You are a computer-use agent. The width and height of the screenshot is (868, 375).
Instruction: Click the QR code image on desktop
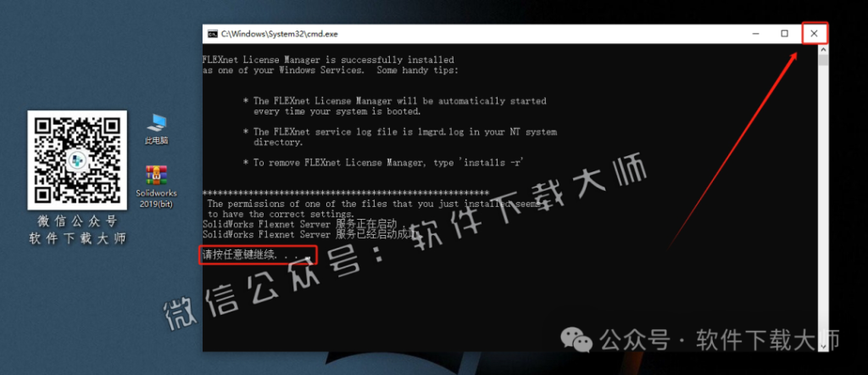(x=77, y=160)
